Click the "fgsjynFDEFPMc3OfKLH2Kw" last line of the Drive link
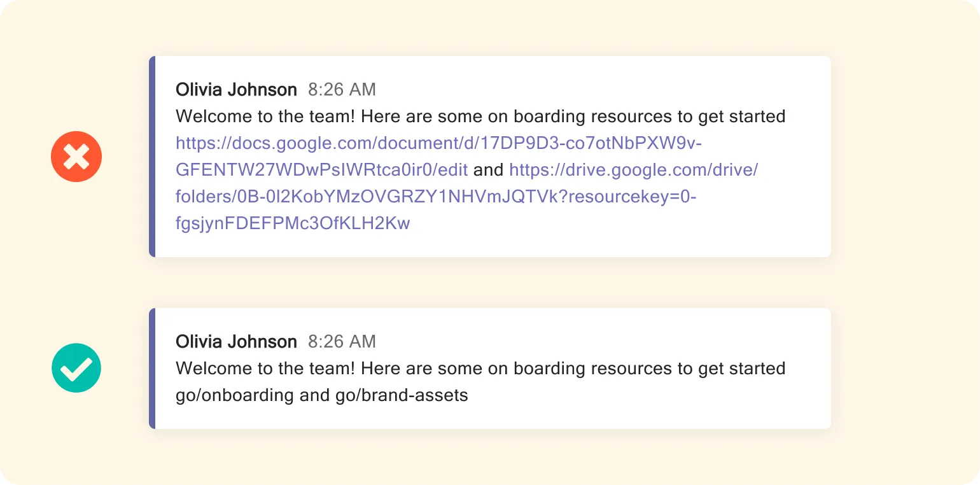Screen dimensions: 980x485 point(293,223)
